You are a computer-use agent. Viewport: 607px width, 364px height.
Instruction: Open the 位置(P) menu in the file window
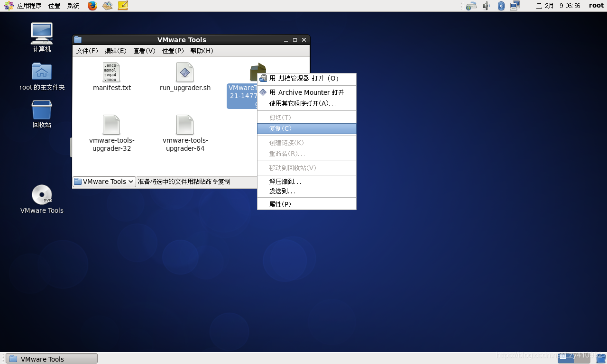click(173, 51)
